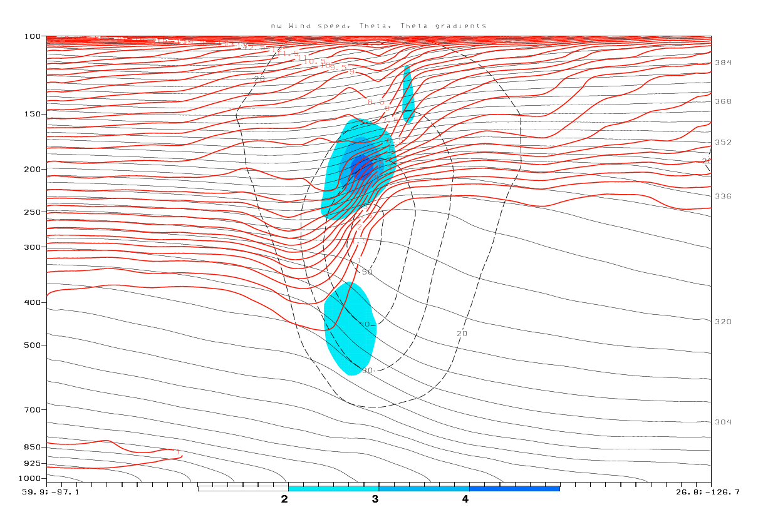Click the dashed wind contour label "40"
758x532 pixels.
coord(364,324)
